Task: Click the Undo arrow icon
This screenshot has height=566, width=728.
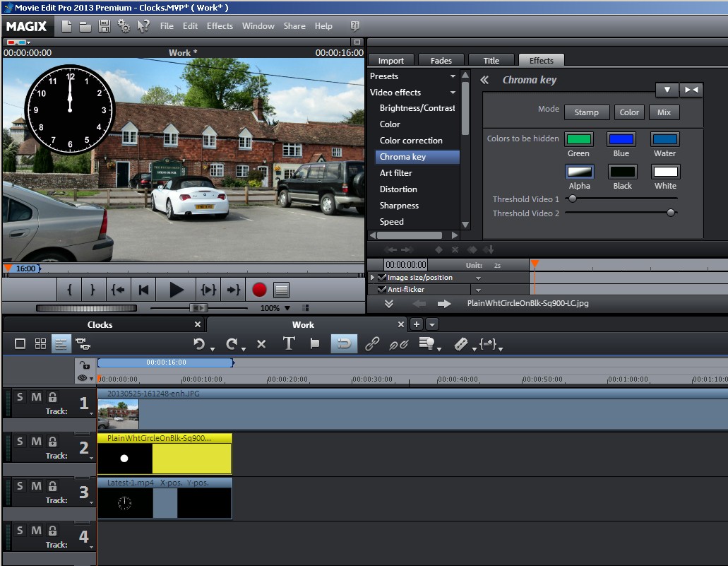Action: click(x=199, y=344)
